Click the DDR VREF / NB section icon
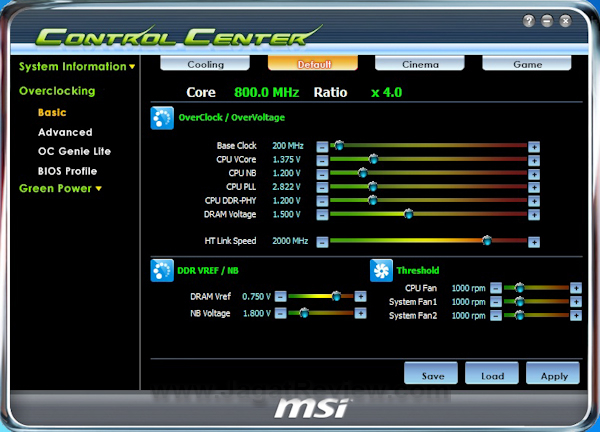 pos(162,271)
